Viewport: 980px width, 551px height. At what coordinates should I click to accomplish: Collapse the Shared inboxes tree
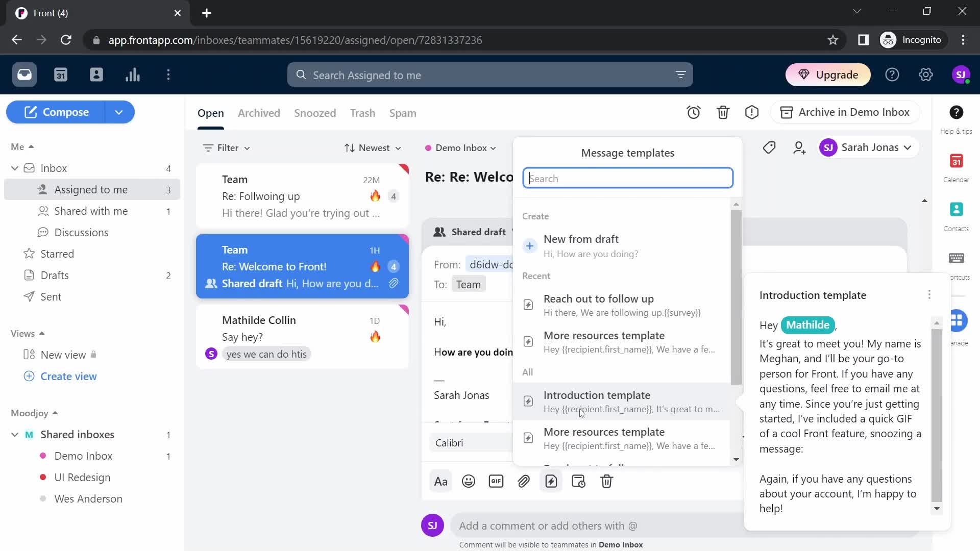pyautogui.click(x=15, y=435)
